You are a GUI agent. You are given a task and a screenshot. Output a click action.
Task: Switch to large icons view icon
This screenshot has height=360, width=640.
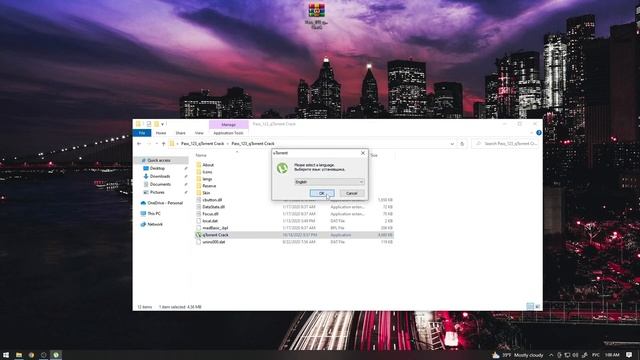point(538,307)
